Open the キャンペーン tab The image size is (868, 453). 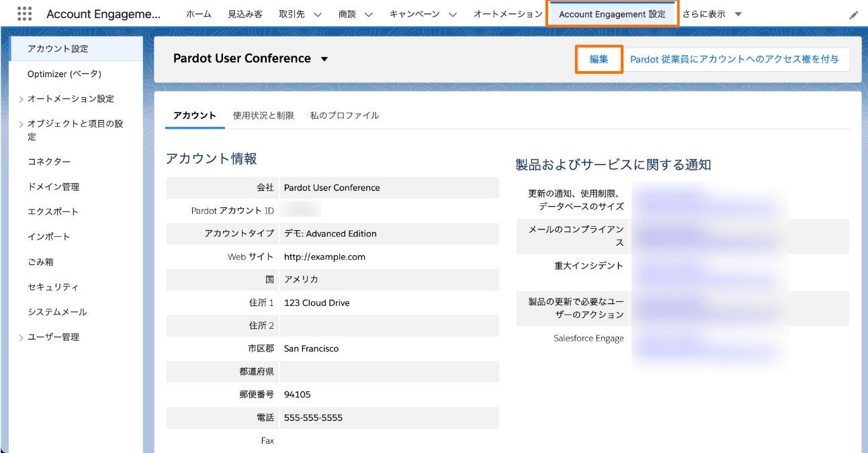coord(415,14)
